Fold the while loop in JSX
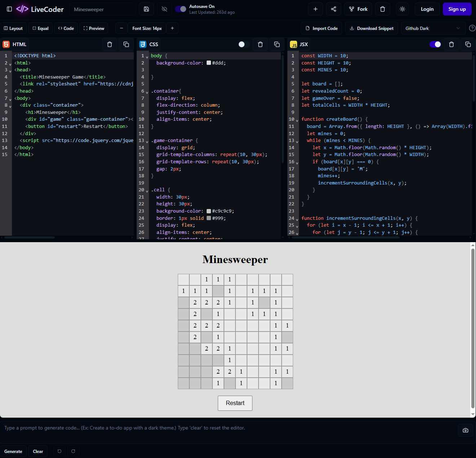Screen dimensions: 476x458 [x=297, y=142]
